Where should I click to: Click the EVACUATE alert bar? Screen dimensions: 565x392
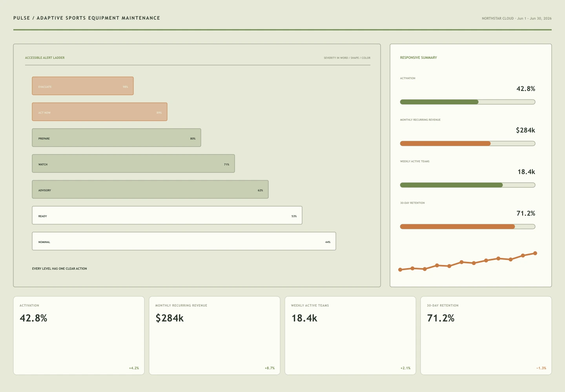point(83,86)
